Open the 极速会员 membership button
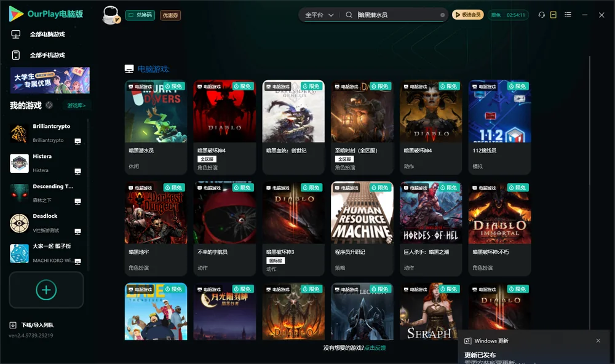 pyautogui.click(x=468, y=15)
